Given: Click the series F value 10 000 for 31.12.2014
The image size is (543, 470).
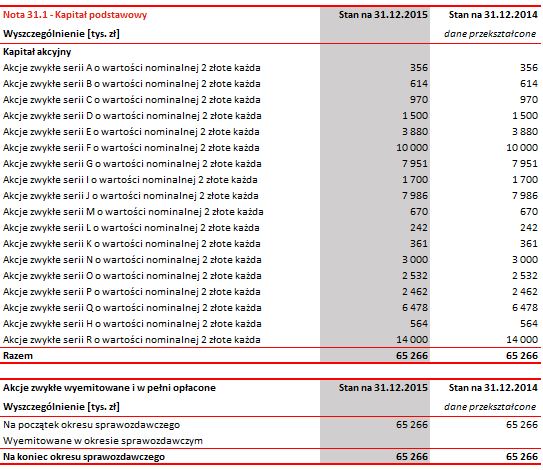Looking at the screenshot, I should pos(522,148).
